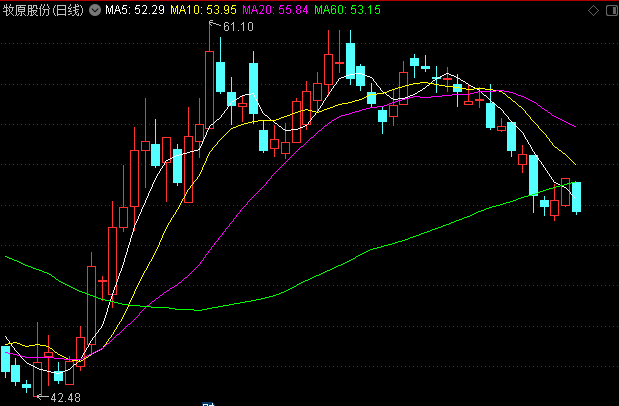Open the indicator dropdown arrow beside 日线
The width and height of the screenshot is (619, 406).
[x=95, y=10]
